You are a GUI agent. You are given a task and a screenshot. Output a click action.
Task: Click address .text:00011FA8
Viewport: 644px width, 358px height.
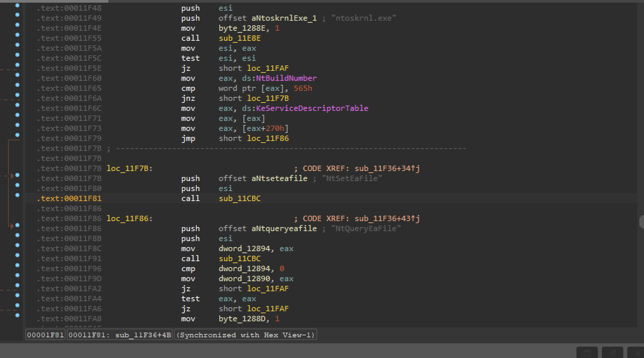[x=69, y=319]
